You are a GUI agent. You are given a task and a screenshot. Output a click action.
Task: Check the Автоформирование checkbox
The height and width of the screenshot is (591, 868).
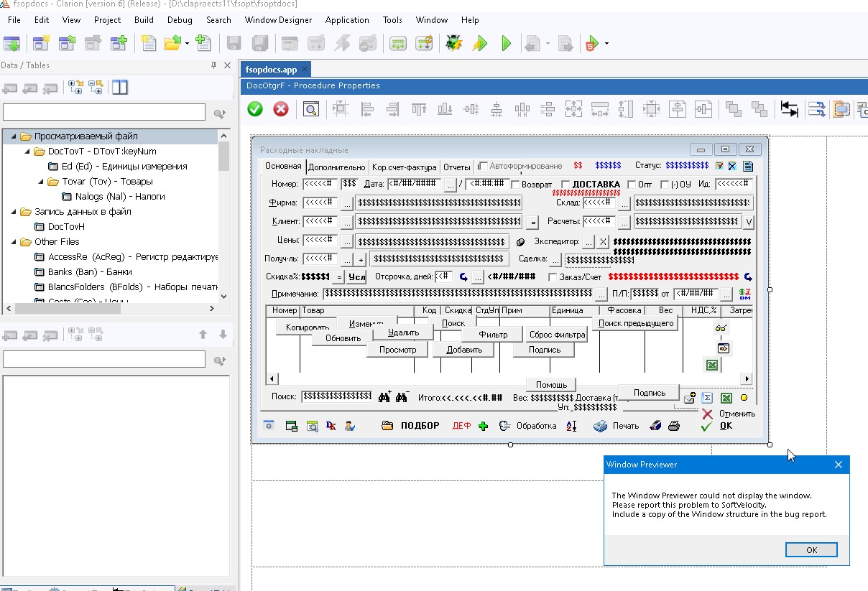click(x=483, y=166)
